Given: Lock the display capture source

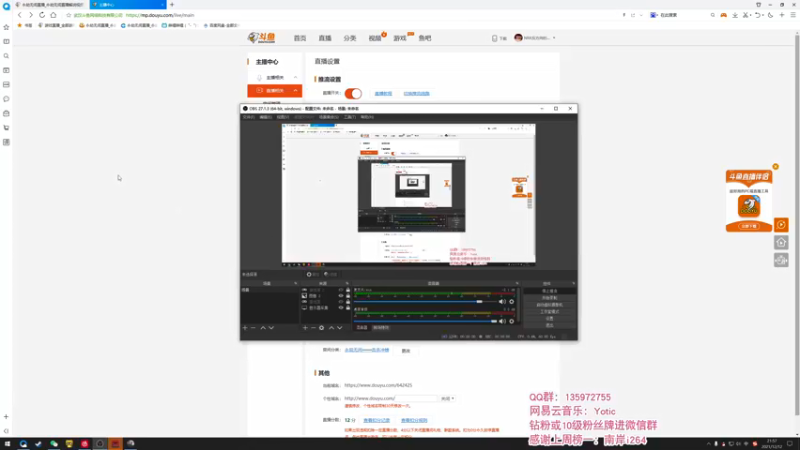Looking at the screenshot, I should pyautogui.click(x=348, y=308).
